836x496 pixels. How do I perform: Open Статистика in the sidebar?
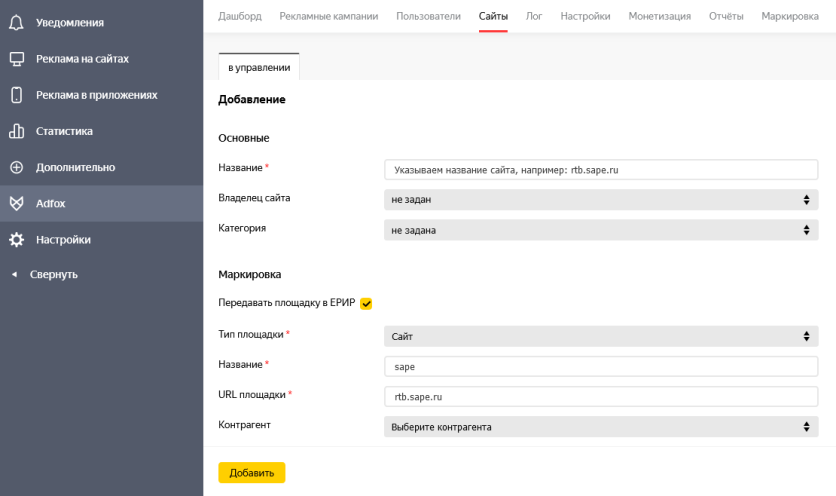[101, 131]
